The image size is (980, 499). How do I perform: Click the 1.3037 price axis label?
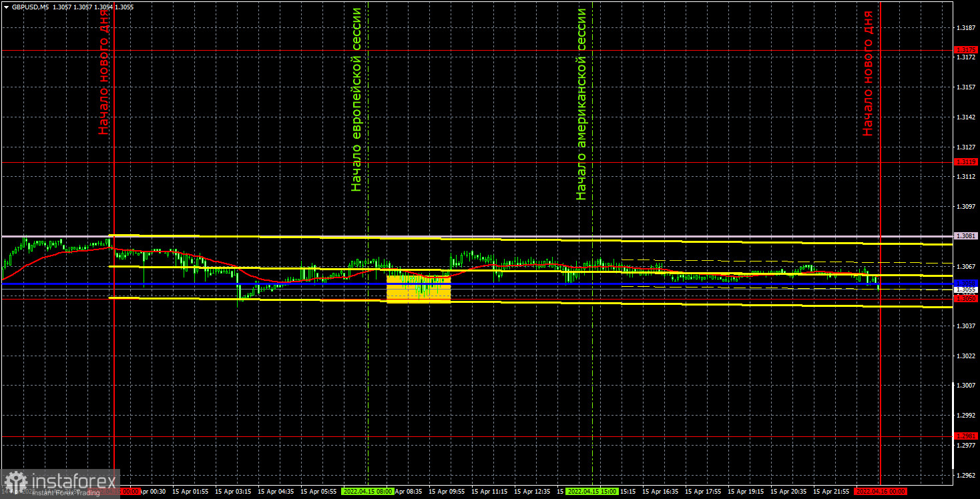coord(966,326)
